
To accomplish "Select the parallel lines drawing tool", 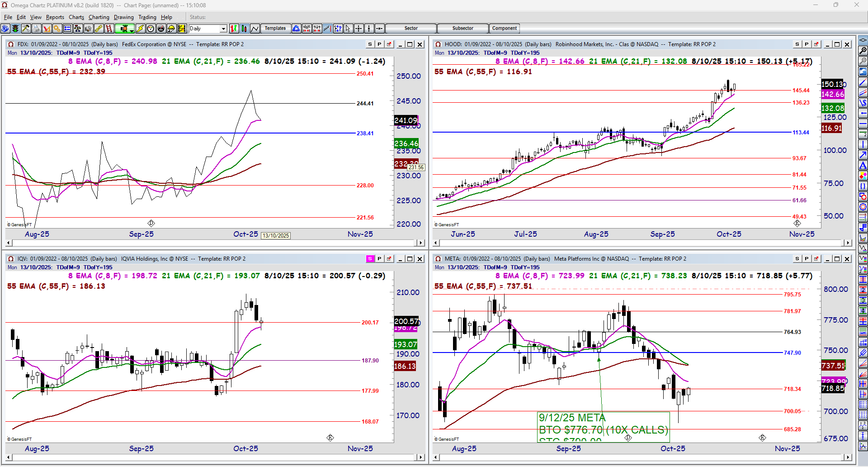I will (x=863, y=92).
